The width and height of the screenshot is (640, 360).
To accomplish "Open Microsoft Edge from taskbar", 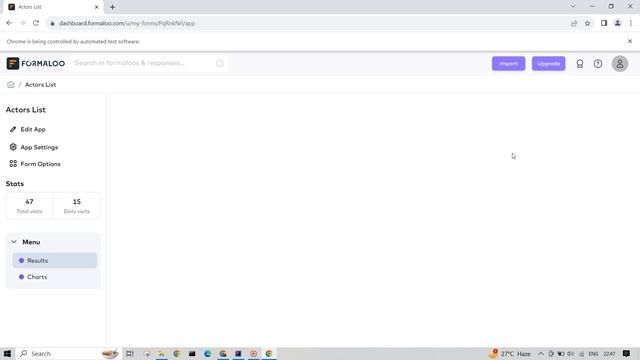I will pyautogui.click(x=207, y=353).
